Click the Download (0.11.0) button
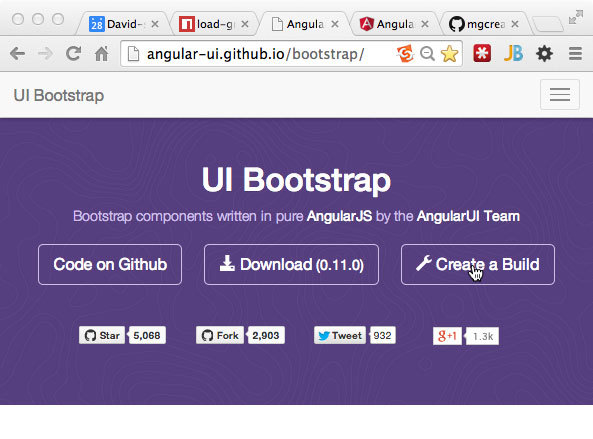This screenshot has height=439, width=593. 291,264
